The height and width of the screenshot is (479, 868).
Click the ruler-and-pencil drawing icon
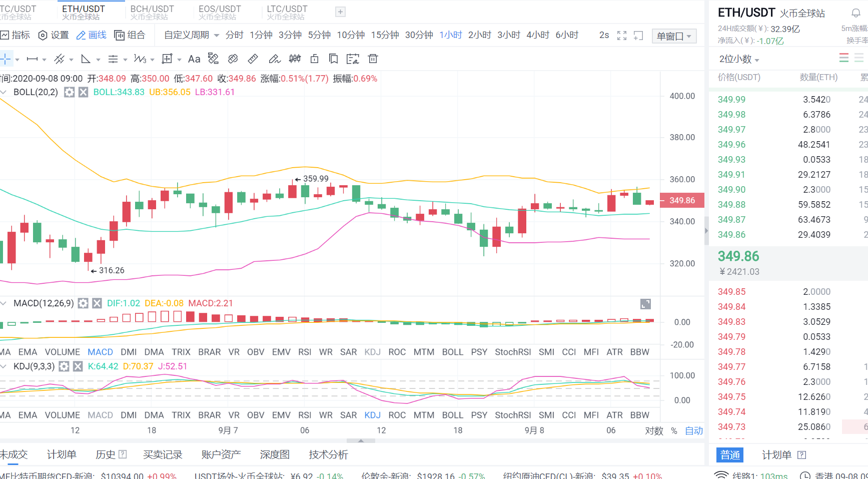pos(214,59)
